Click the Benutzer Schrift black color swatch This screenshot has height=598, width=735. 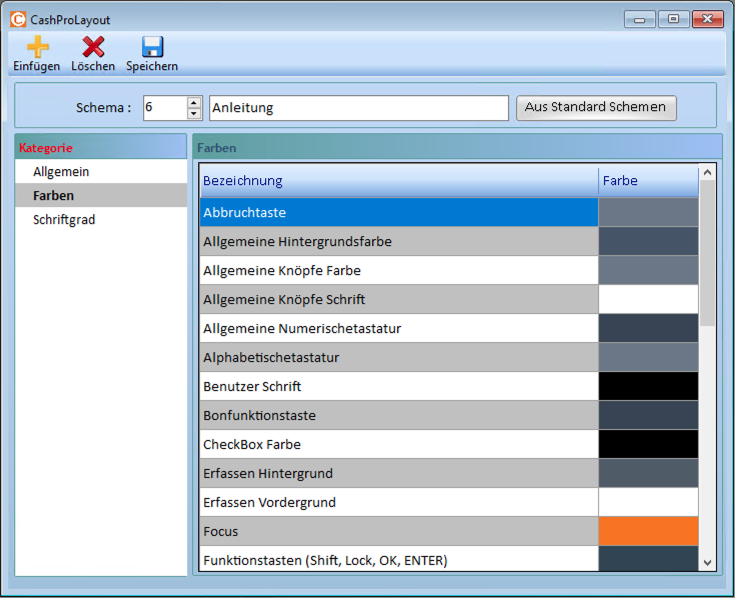(x=648, y=386)
